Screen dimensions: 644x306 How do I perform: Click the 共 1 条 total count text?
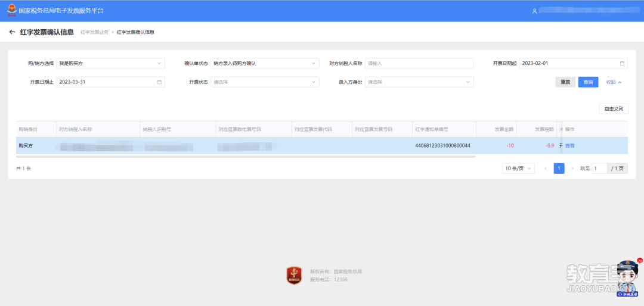click(23, 168)
